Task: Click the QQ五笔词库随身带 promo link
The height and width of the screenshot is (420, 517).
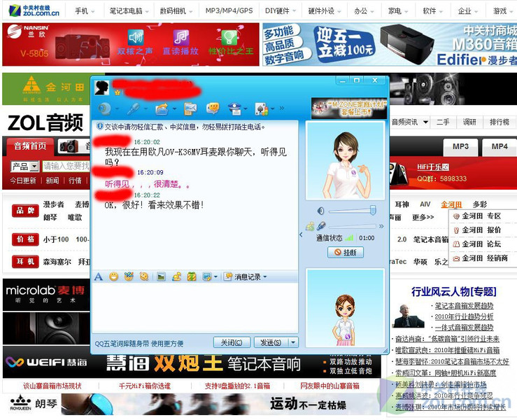Action: [x=139, y=344]
